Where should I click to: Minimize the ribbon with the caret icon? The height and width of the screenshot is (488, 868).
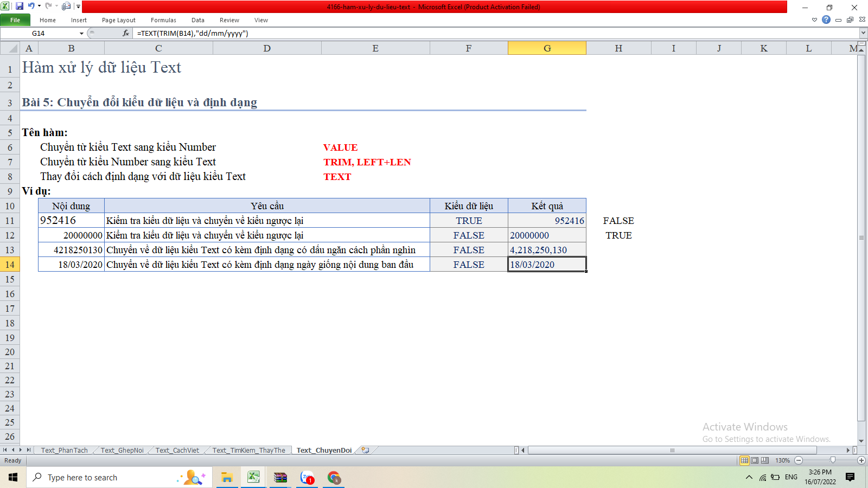814,20
